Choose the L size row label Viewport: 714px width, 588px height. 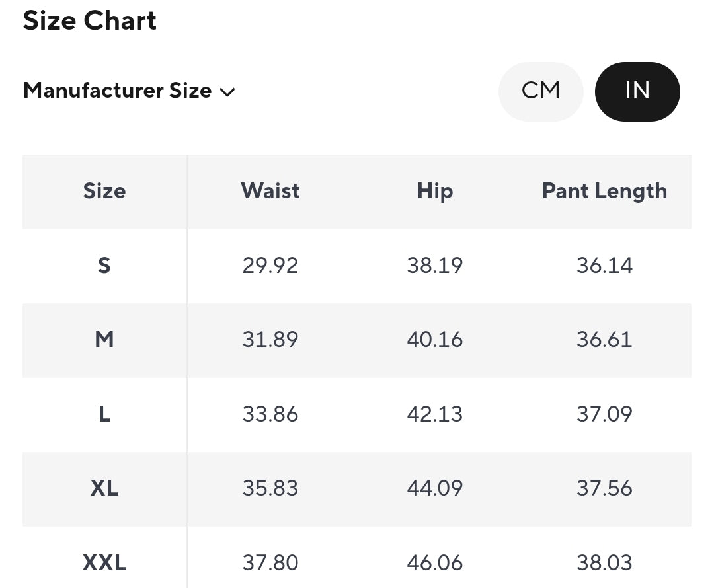(x=104, y=414)
